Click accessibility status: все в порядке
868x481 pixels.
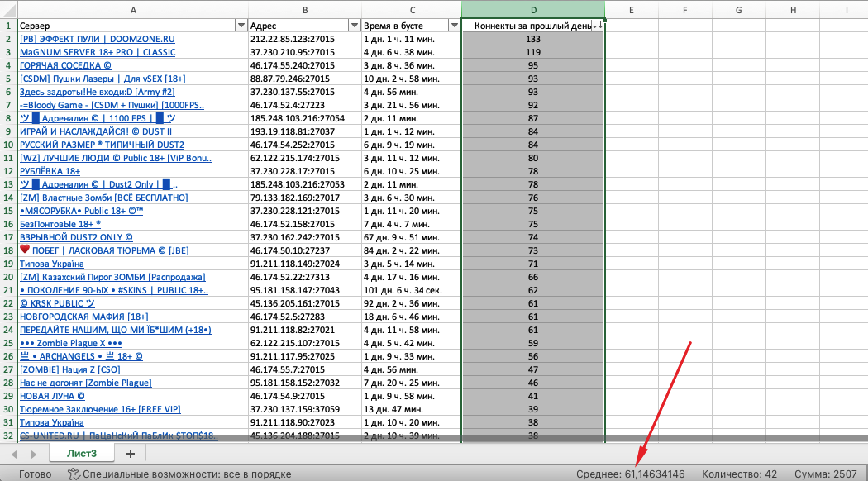coord(187,474)
